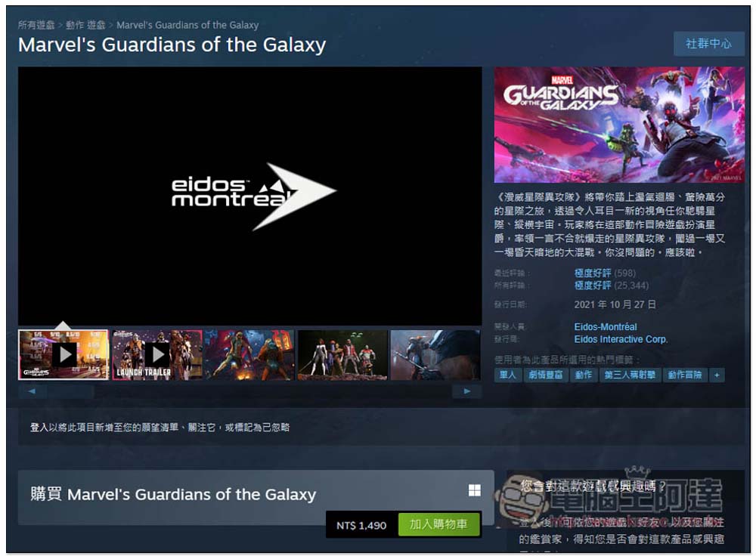Click the right arrow of thumbnail strip
The height and width of the screenshot is (559, 756).
click(x=467, y=391)
